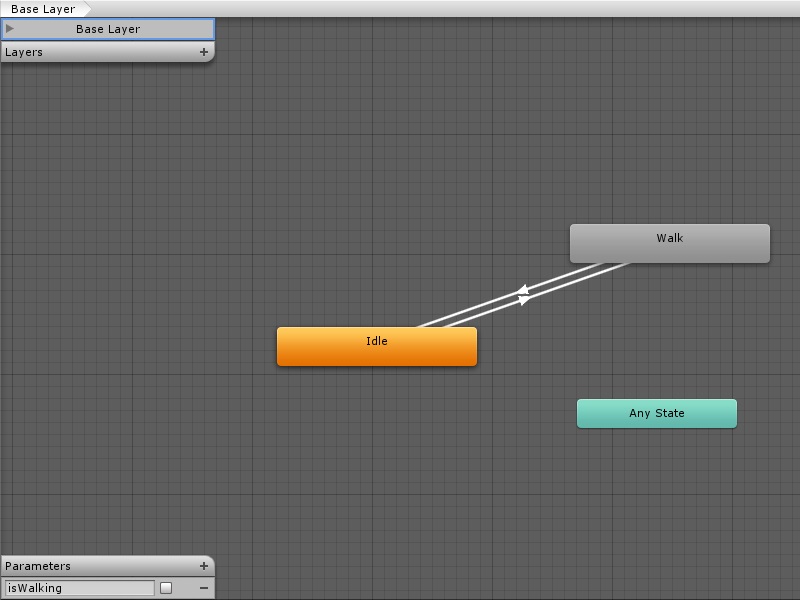Viewport: 800px width, 600px height.
Task: Select the gray Walk state node
Action: (x=669, y=243)
